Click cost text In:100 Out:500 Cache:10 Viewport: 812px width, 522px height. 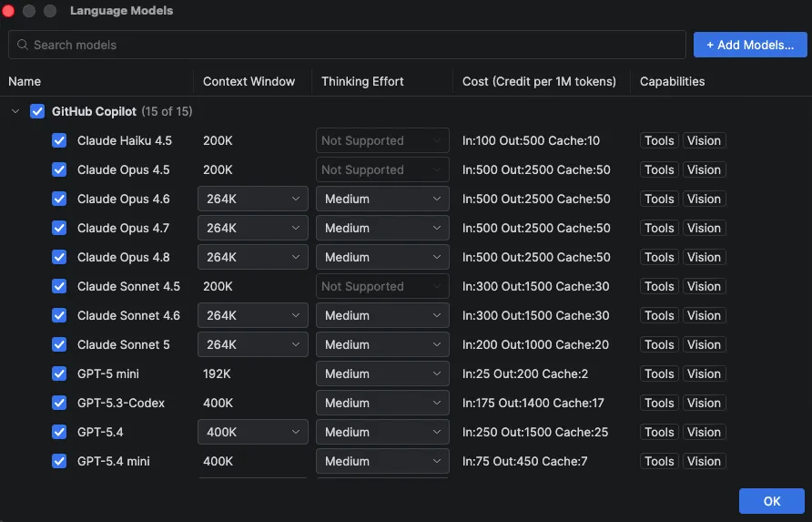point(531,140)
